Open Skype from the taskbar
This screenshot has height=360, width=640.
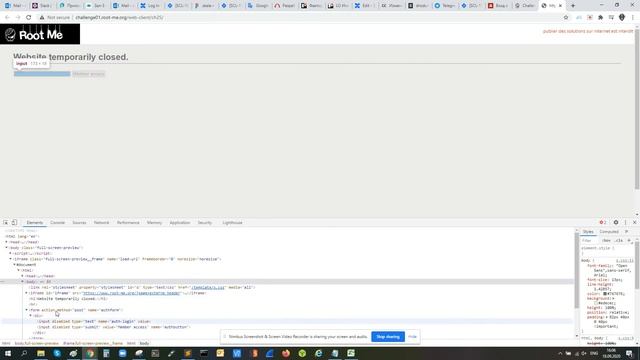(x=57, y=353)
